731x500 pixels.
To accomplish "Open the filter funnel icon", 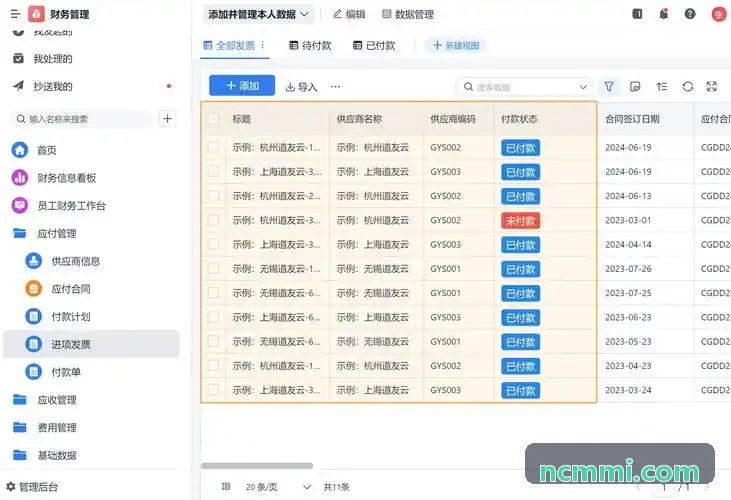I will point(609,87).
